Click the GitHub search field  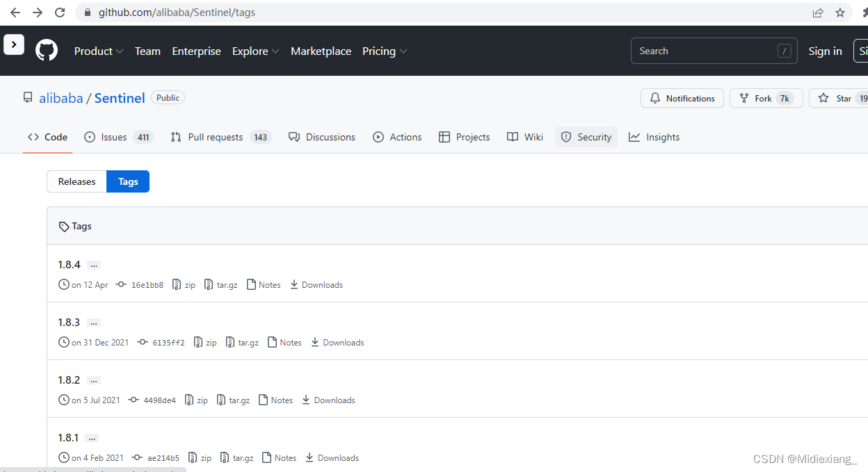tap(714, 51)
